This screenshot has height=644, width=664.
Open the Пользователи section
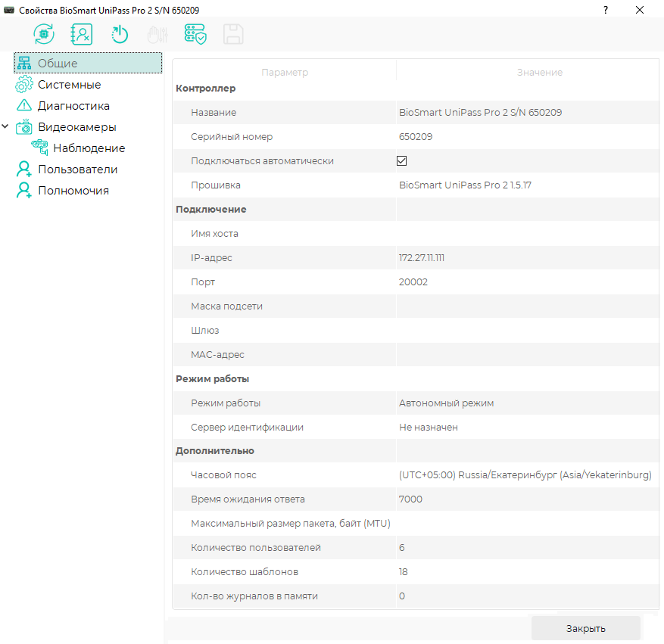[x=78, y=170]
